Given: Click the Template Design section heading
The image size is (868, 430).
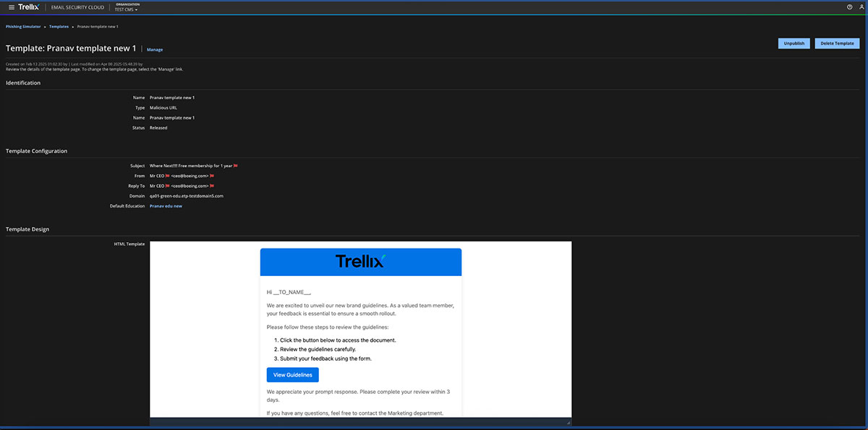Looking at the screenshot, I should pyautogui.click(x=27, y=229).
